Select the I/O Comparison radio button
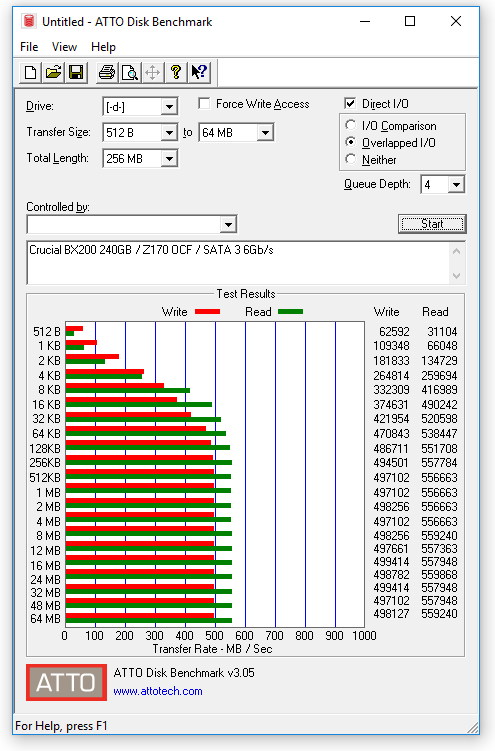Image resolution: width=495 pixels, height=751 pixels. tap(351, 125)
